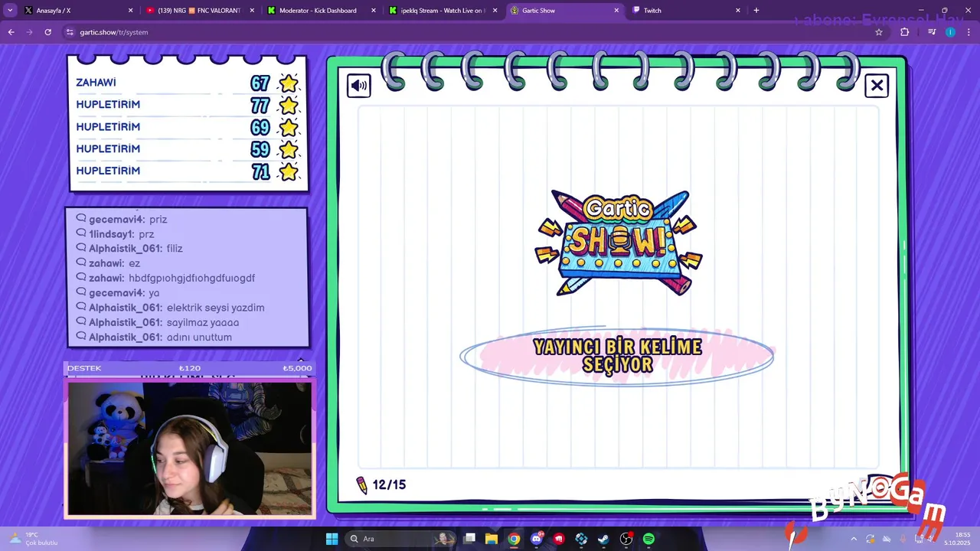Click the star next to score 71
Image resolution: width=980 pixels, height=551 pixels.
[x=289, y=171]
